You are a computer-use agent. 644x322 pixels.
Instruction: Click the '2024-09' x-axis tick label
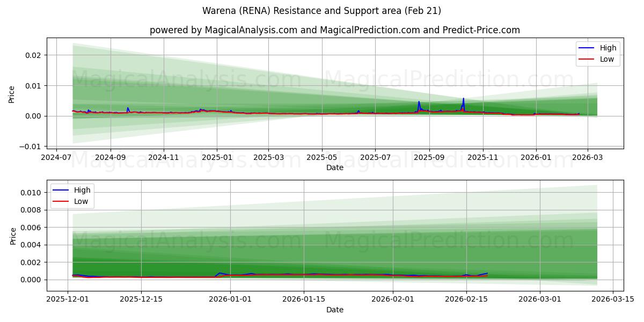pyautogui.click(x=111, y=158)
